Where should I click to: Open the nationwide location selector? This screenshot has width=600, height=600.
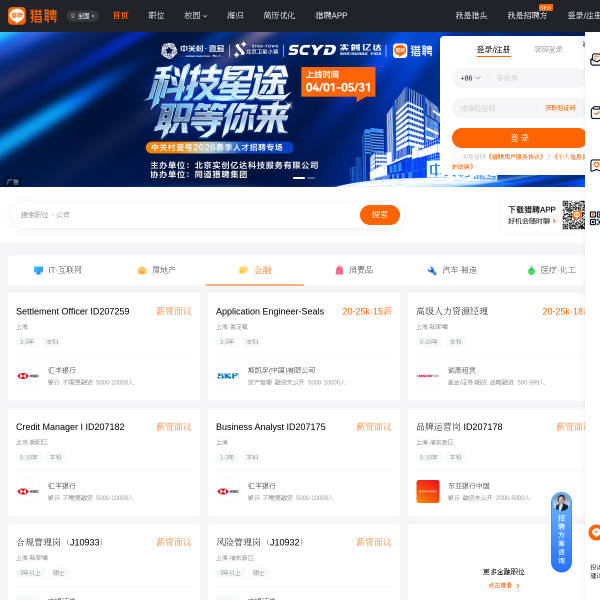(83, 16)
